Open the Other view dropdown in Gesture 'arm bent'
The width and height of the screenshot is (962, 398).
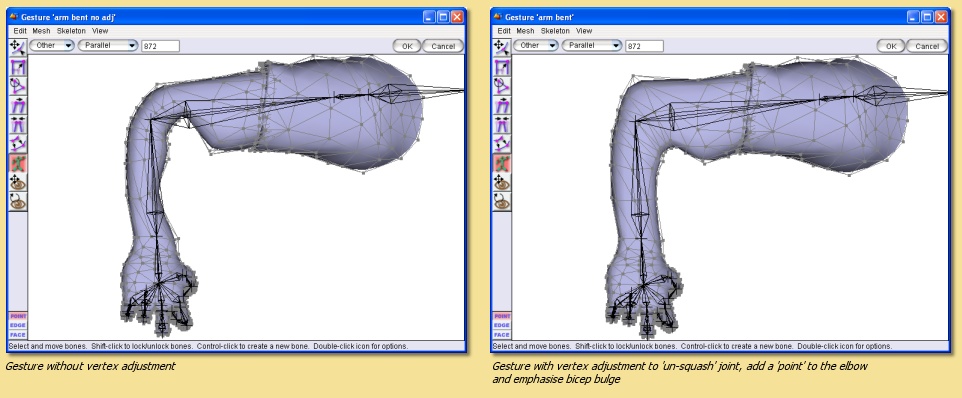click(x=536, y=45)
